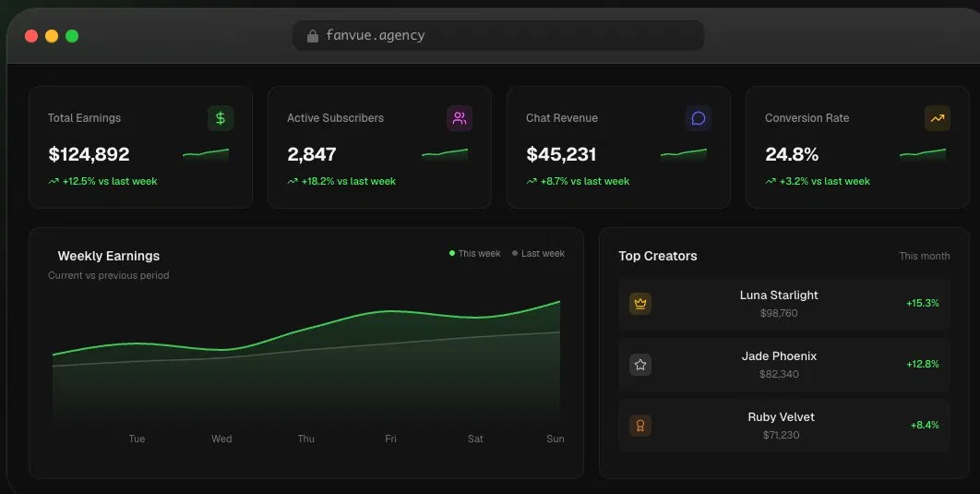Click the sparkline in the Active Subscribers card
This screenshot has width=980, height=494.
pyautogui.click(x=445, y=154)
